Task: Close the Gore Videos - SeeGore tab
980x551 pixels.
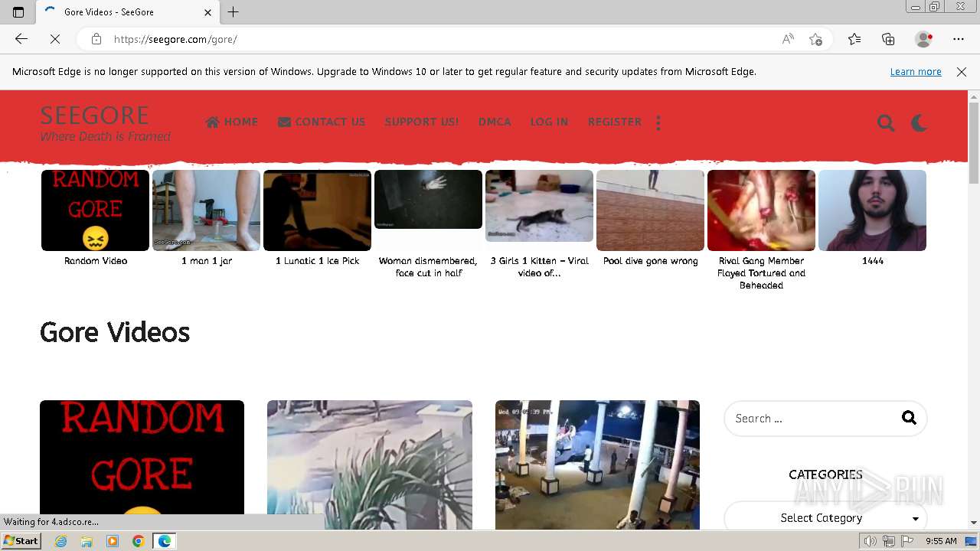Action: point(207,12)
